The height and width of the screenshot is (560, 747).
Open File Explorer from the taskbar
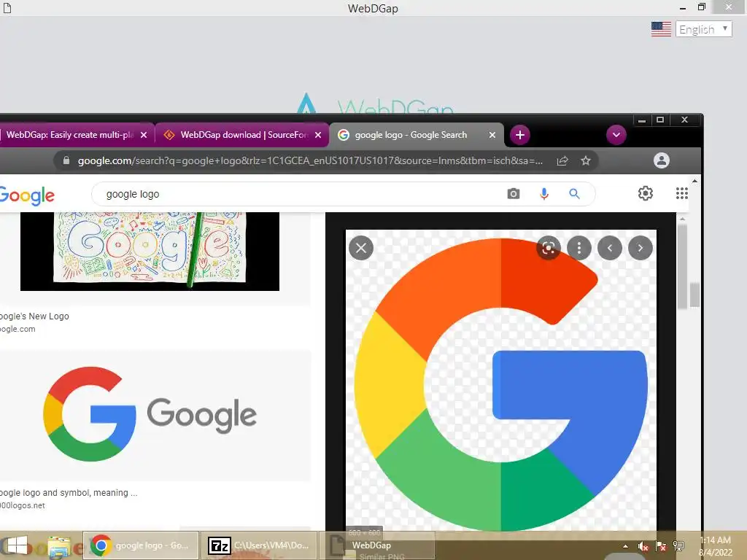point(60,547)
